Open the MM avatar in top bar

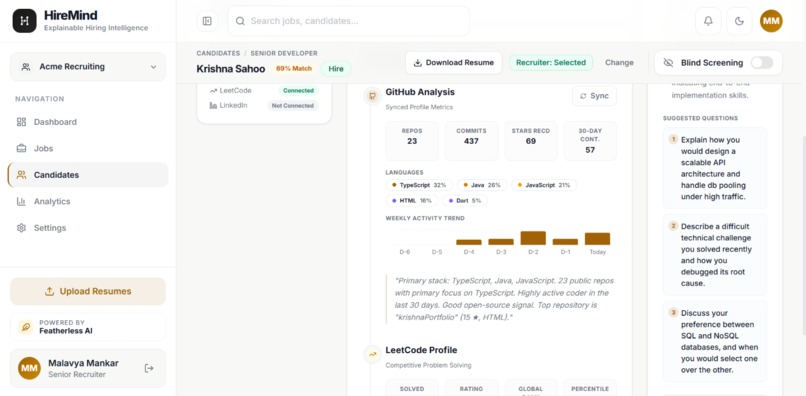coord(771,21)
